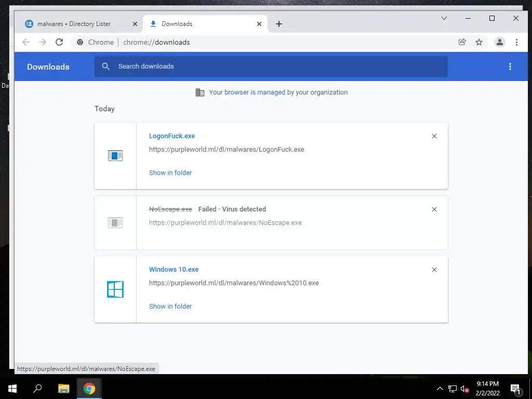Open the Downloads page more actions menu
Image resolution: width=532 pixels, height=399 pixels.
click(x=510, y=66)
